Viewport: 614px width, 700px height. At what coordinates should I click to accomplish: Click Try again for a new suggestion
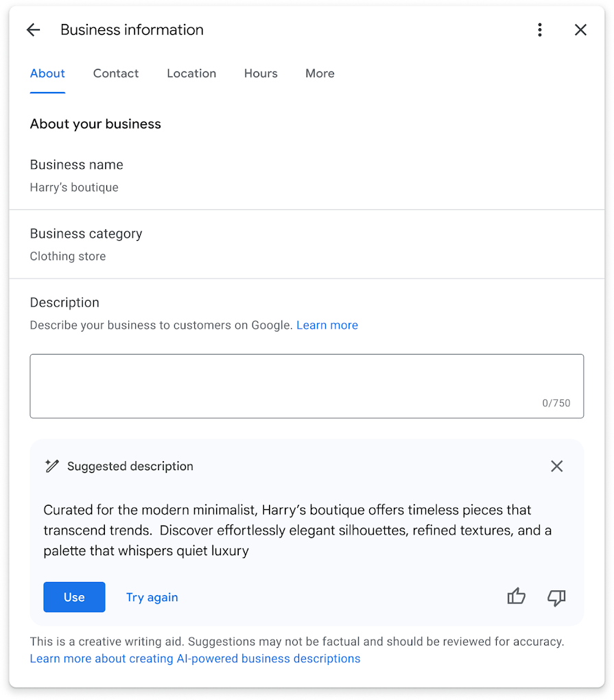click(152, 597)
